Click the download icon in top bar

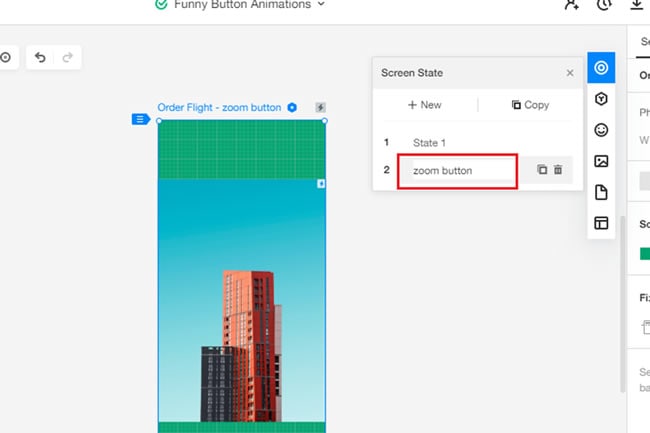[x=637, y=5]
